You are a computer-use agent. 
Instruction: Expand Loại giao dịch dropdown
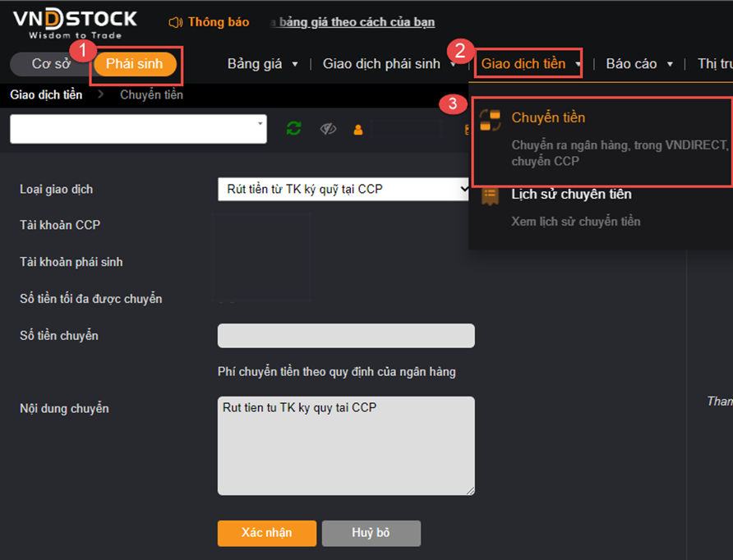pyautogui.click(x=343, y=189)
